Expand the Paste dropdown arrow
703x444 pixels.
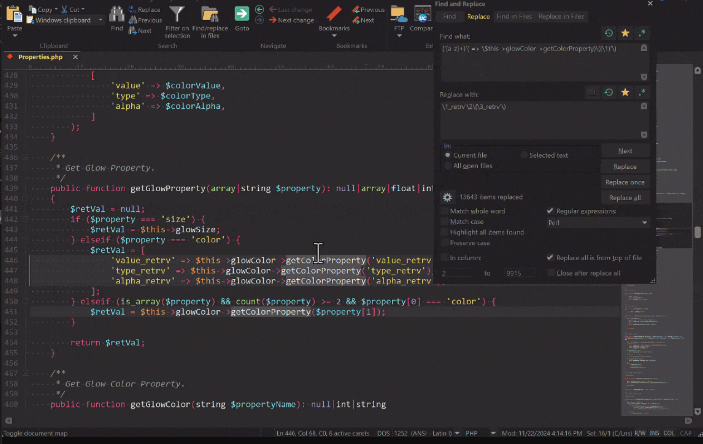click(x=14, y=36)
